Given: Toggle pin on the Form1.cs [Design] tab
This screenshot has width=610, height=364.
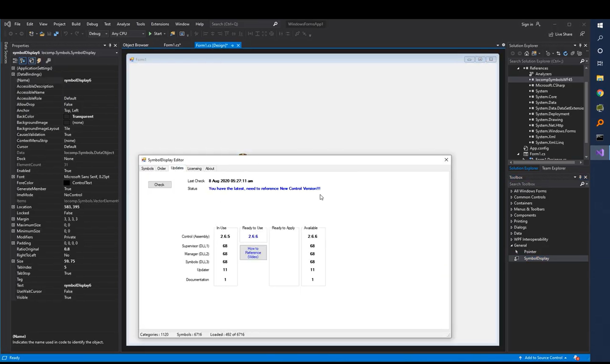Looking at the screenshot, I should pyautogui.click(x=232, y=45).
